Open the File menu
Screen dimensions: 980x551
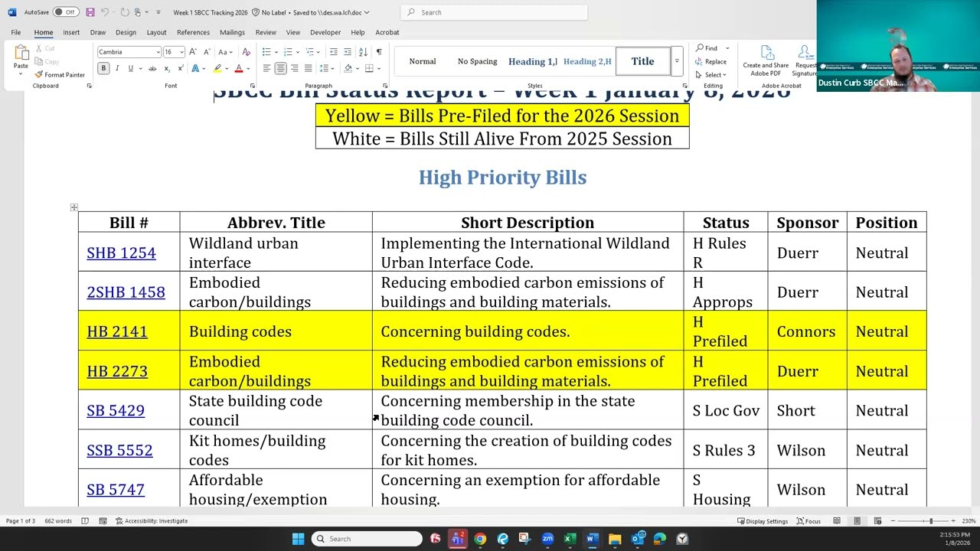16,32
